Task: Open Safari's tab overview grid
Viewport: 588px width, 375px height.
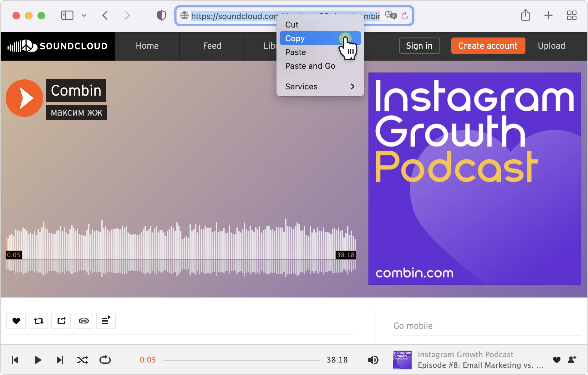Action: (x=572, y=15)
